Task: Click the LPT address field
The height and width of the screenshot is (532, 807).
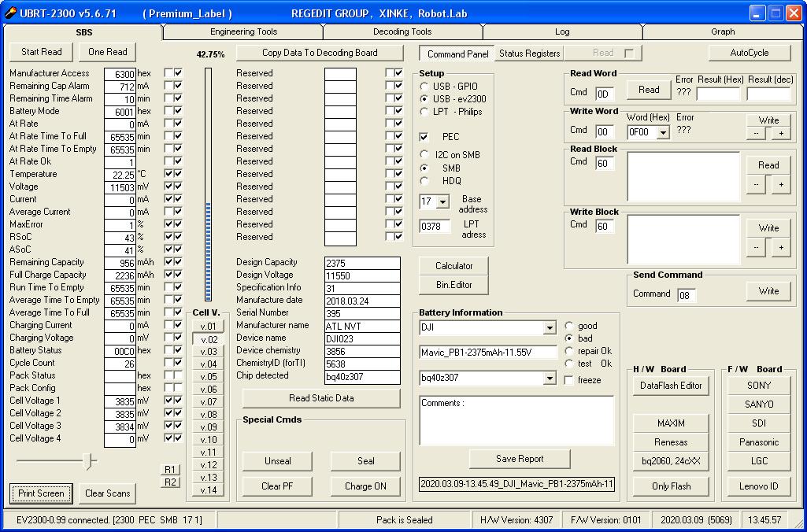Action: click(435, 227)
